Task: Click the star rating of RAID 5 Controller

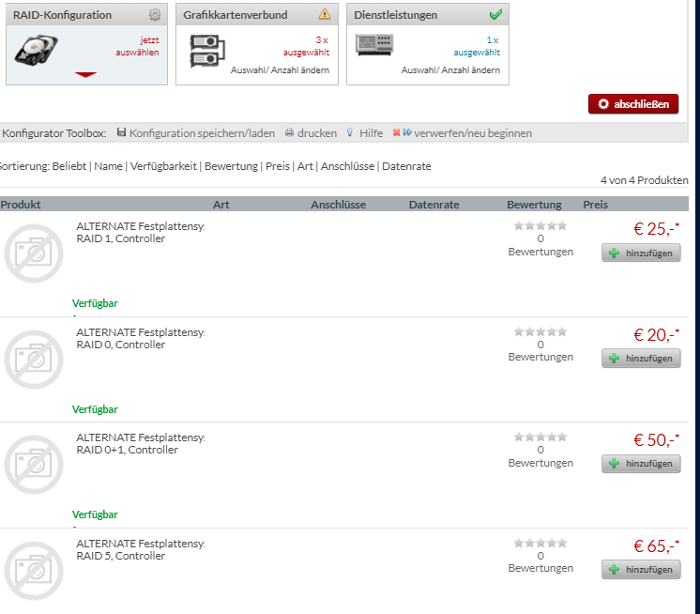Action: [x=540, y=543]
